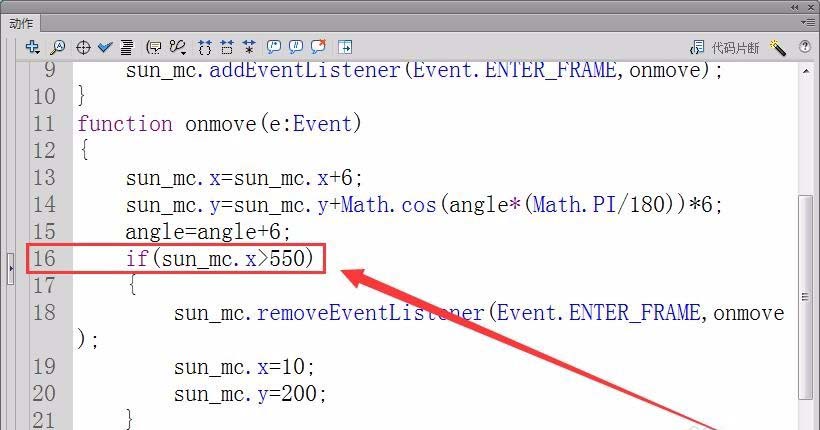820x430 pixels.
Task: Apply a block comment to selection
Action: tap(274, 47)
